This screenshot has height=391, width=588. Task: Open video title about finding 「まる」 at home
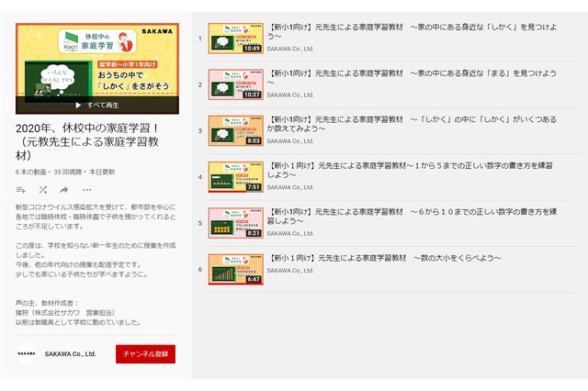pos(412,77)
